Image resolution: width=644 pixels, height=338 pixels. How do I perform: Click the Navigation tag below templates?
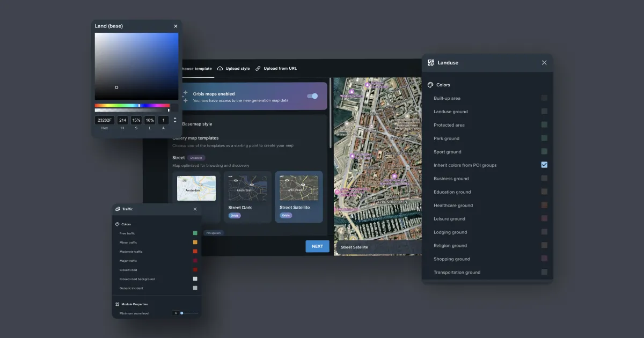(x=214, y=233)
